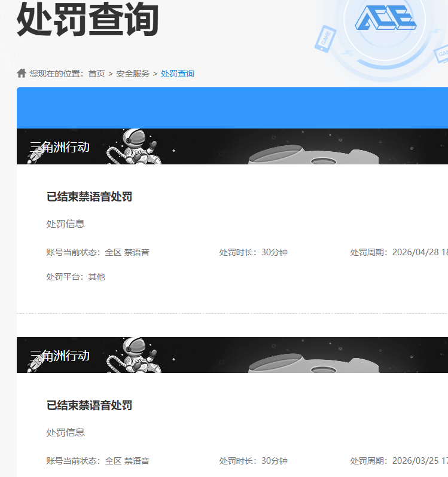
Task: Click the ACE logo at the top
Action: coord(386,18)
